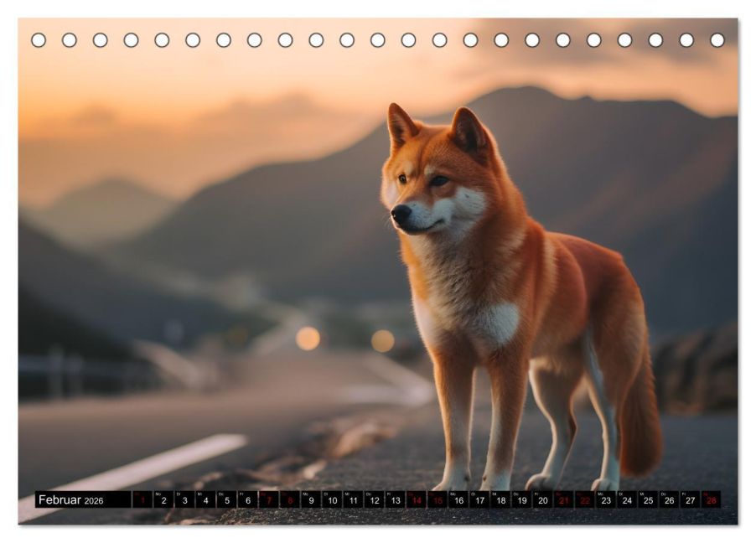The height and width of the screenshot is (543, 756).
Task: Select day 23 in the calendar strip
Action: [x=606, y=499]
